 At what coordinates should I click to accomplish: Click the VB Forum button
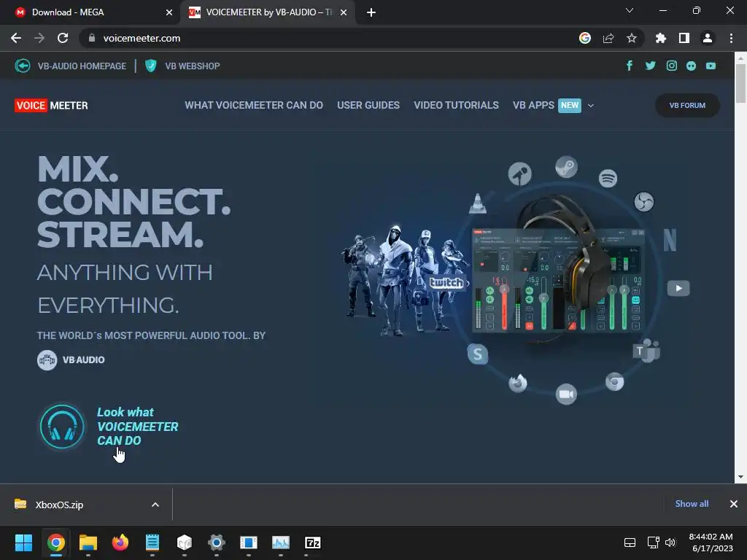[687, 105]
